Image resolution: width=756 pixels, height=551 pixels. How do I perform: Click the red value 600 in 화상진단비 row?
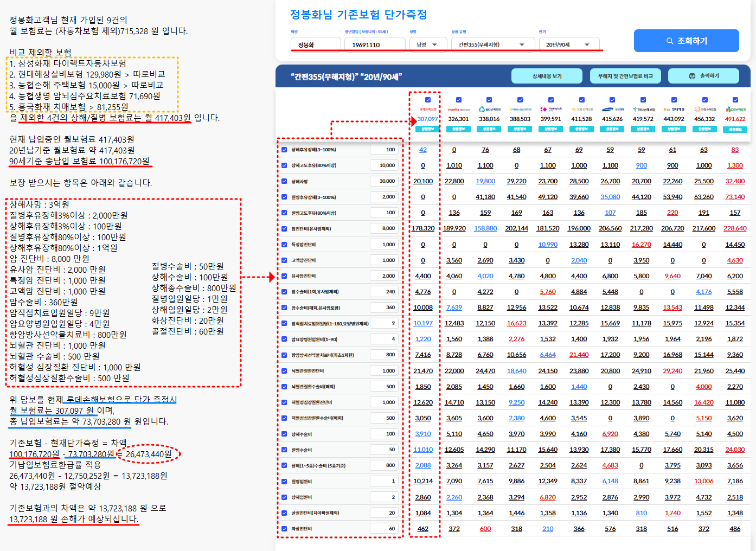[x=485, y=529]
